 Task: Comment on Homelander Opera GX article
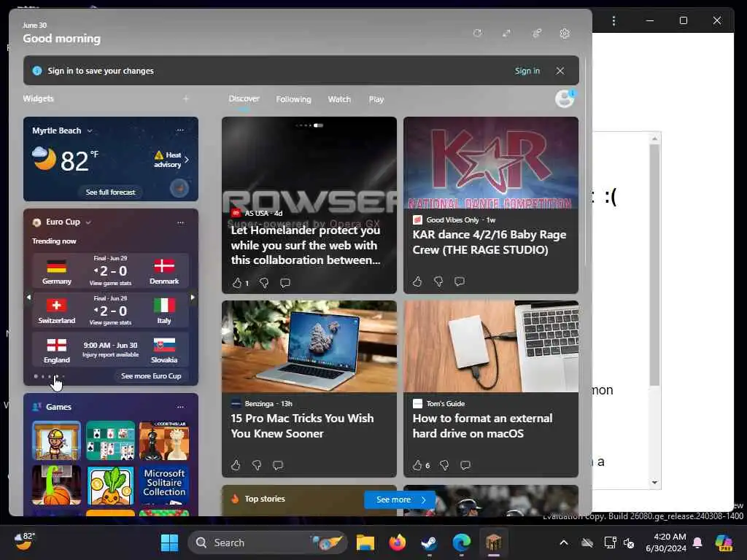[x=285, y=283]
